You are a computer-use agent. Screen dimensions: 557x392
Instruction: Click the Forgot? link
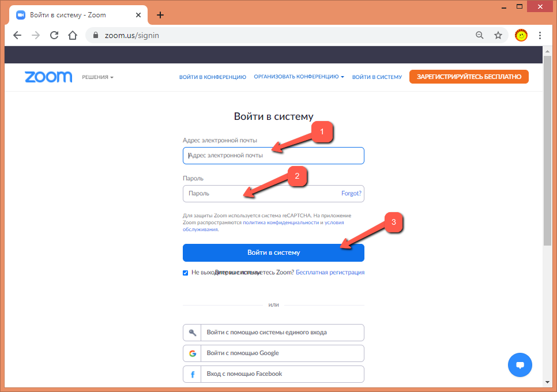[351, 193]
